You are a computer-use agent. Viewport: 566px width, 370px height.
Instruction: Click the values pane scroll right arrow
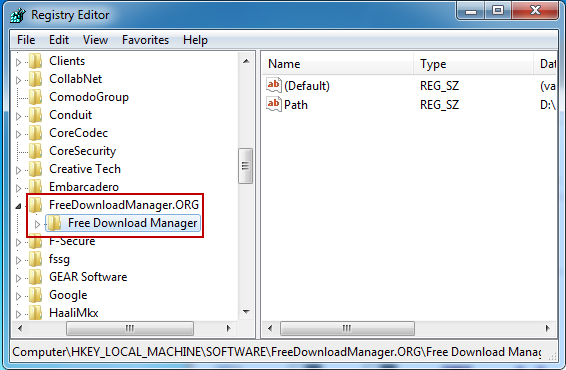point(548,328)
